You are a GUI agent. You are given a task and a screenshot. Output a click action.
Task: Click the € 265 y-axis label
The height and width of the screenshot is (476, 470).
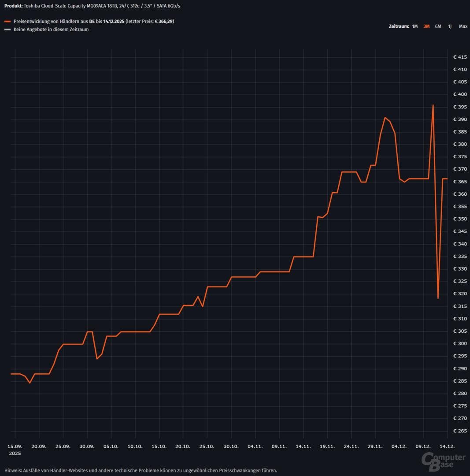460,431
